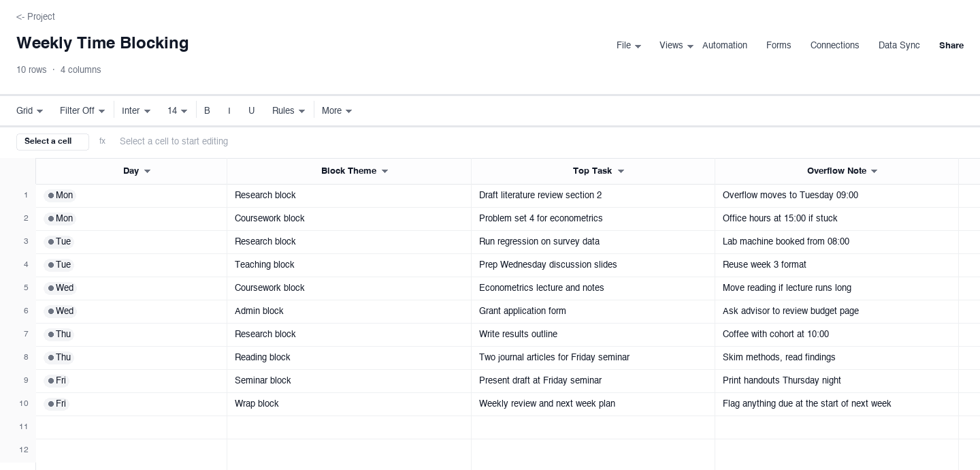This screenshot has height=470, width=980.
Task: Select 'Reuse week 3 format' cell
Action: [x=836, y=265]
